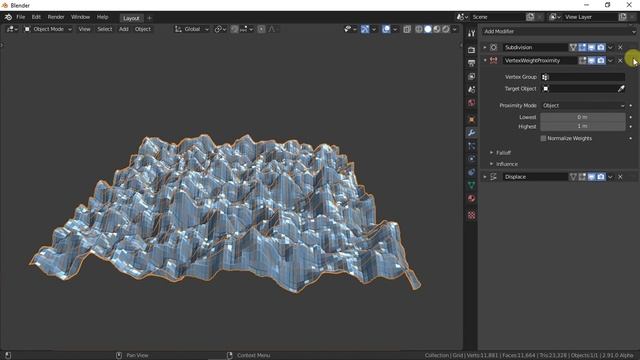This screenshot has width=640, height=360.
Task: Toggle proportional editing button
Action: (x=261, y=29)
